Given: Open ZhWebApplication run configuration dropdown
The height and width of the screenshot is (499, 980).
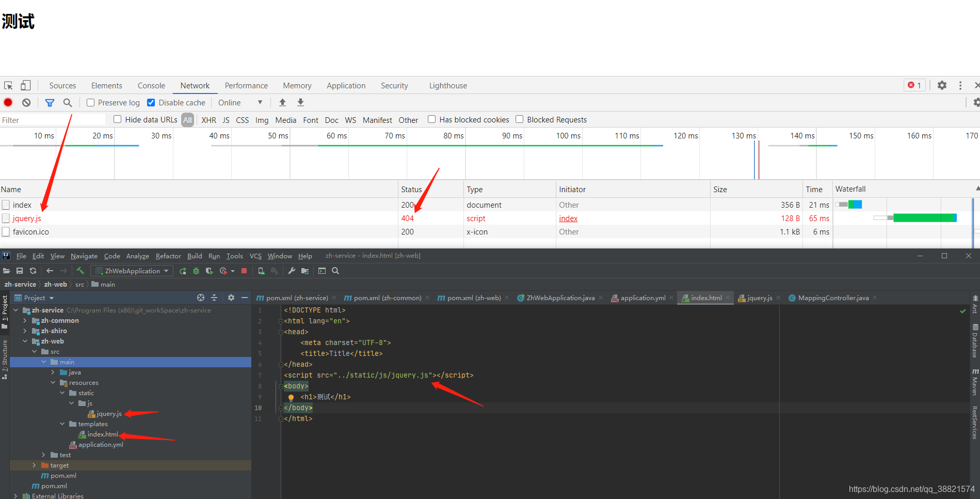Looking at the screenshot, I should [x=132, y=271].
